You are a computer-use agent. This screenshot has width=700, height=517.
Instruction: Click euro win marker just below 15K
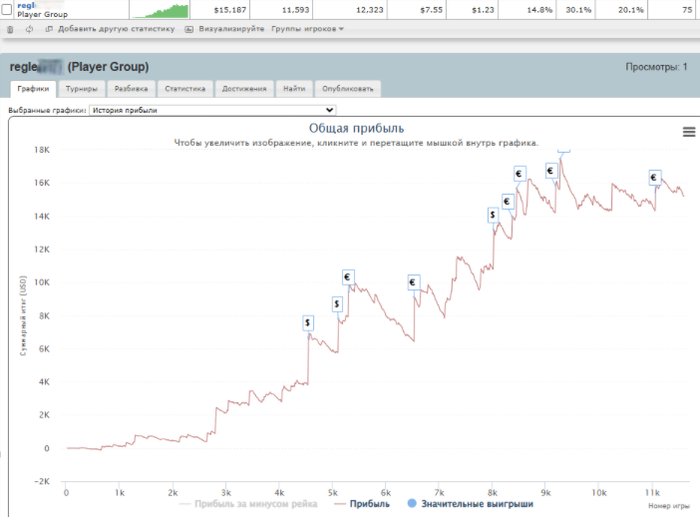(x=508, y=201)
